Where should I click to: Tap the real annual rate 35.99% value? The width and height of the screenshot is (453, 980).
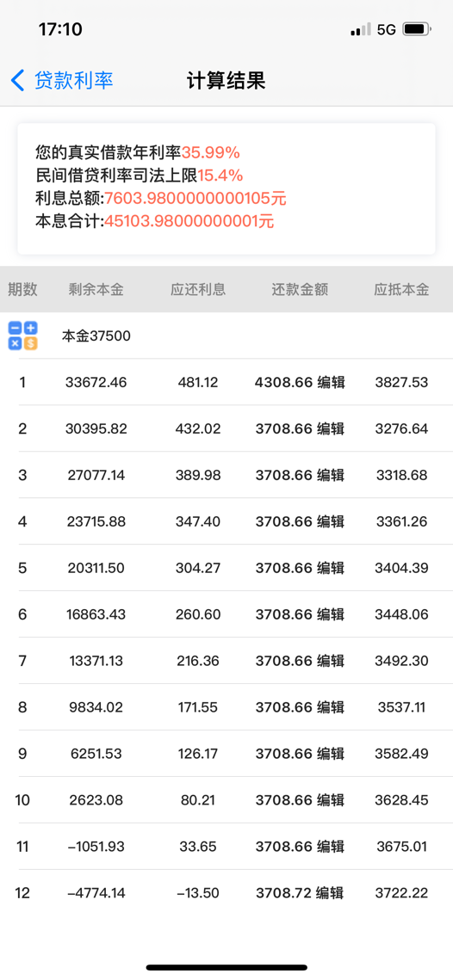211,152
